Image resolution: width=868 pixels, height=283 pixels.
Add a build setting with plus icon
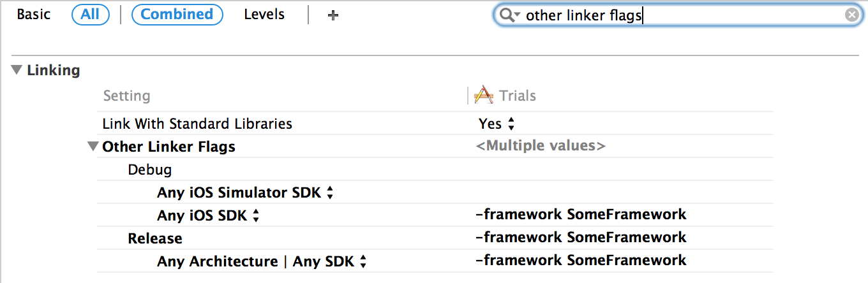tap(333, 15)
